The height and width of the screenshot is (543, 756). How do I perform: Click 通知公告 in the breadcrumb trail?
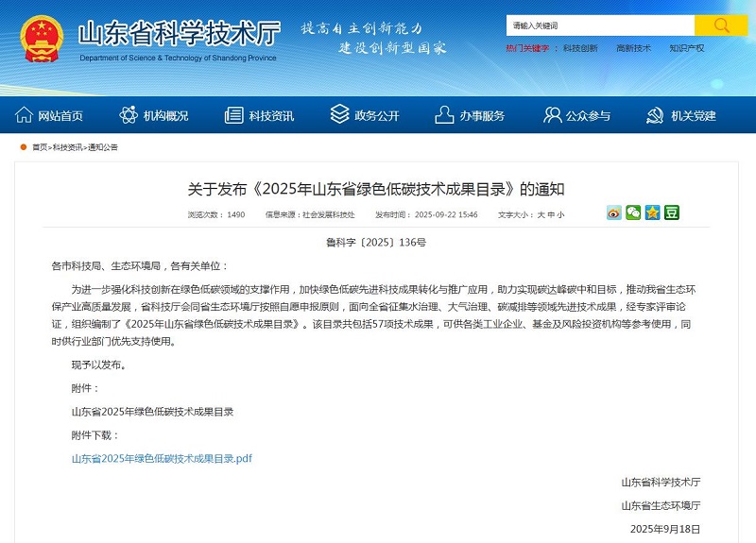pos(103,147)
